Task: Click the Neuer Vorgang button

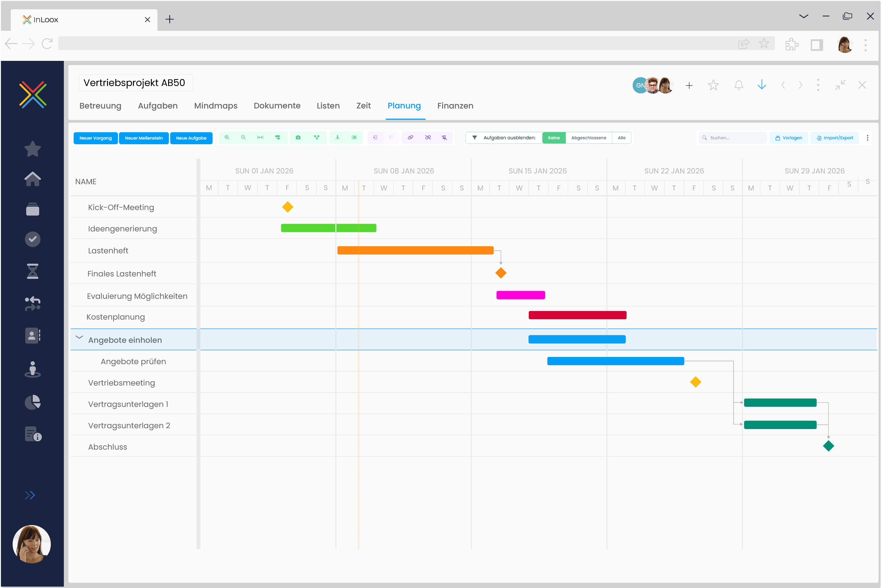Action: click(x=96, y=138)
